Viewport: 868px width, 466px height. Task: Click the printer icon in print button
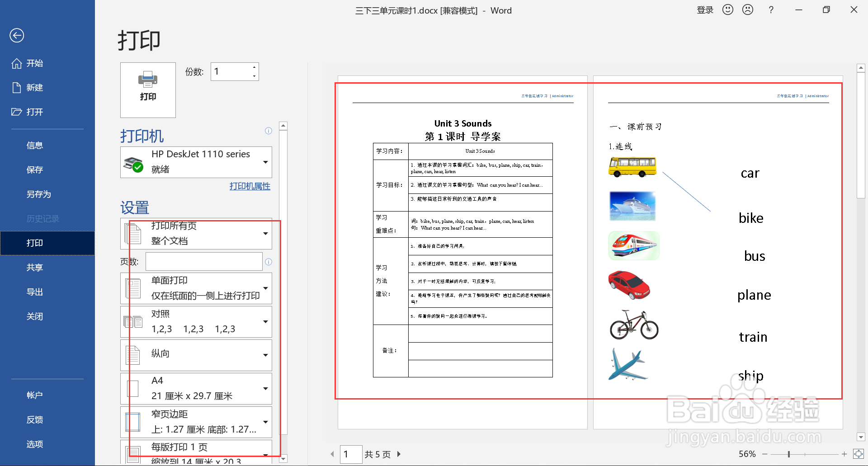pyautogui.click(x=148, y=80)
